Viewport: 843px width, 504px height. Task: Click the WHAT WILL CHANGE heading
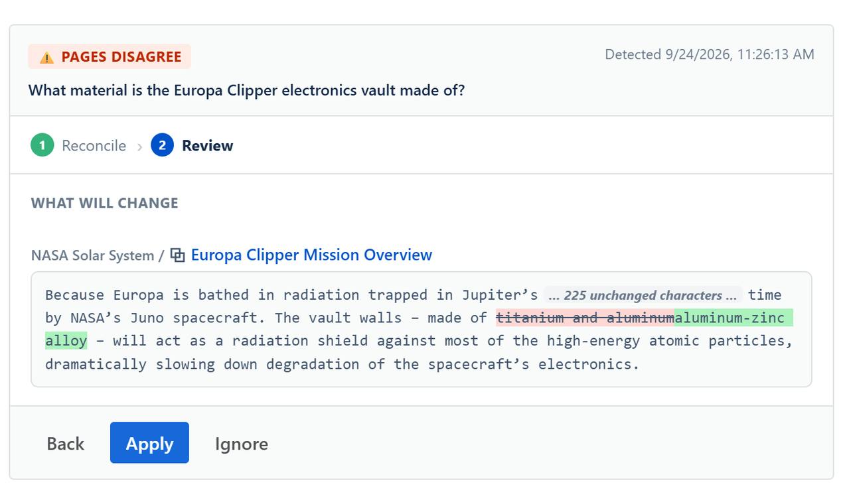point(104,203)
